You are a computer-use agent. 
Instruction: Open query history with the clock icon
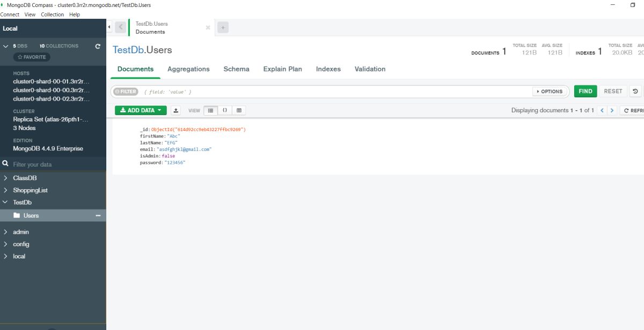tap(635, 91)
